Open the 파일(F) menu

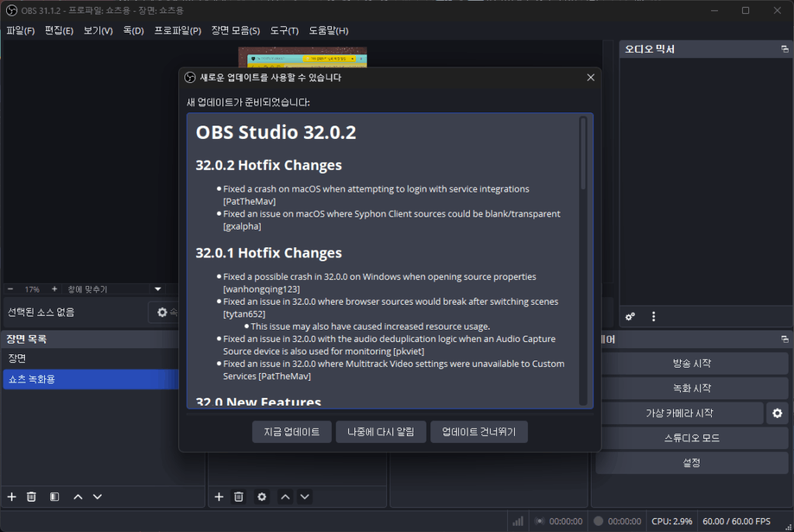pyautogui.click(x=20, y=31)
